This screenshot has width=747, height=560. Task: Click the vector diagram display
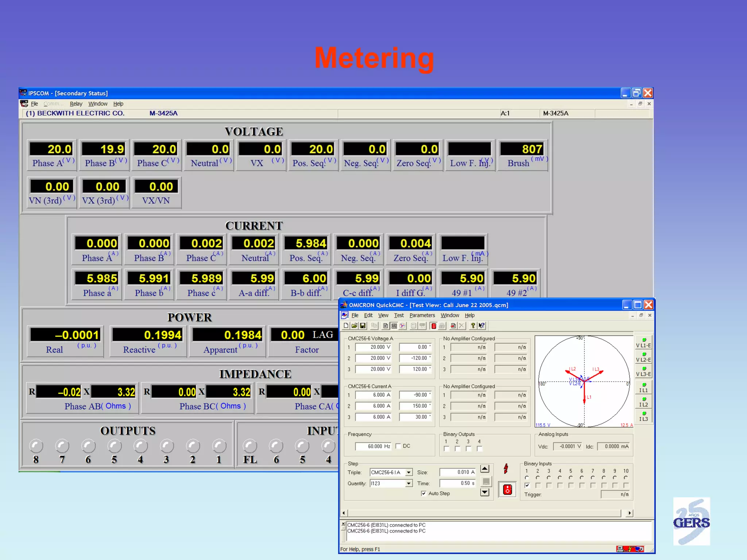(584, 381)
